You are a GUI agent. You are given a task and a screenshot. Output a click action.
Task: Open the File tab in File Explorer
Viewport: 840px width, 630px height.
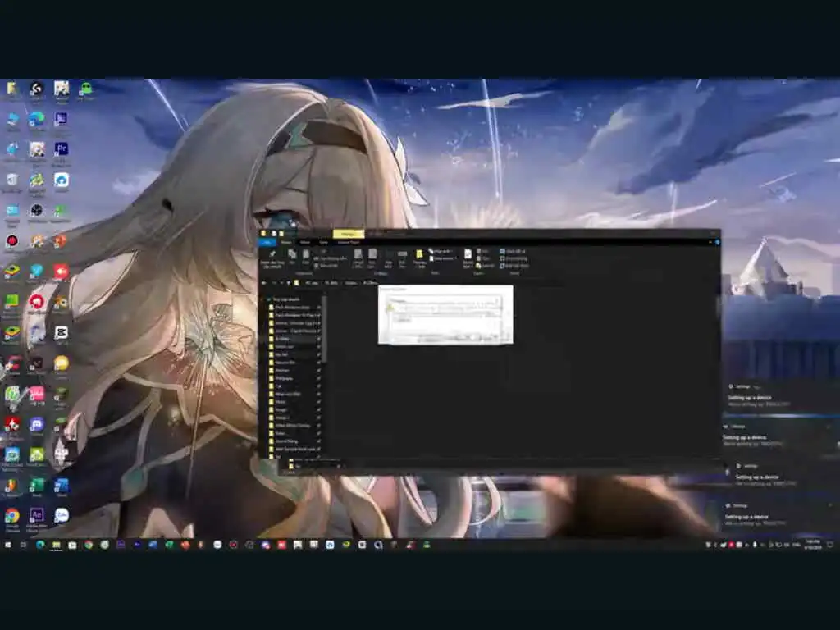click(x=267, y=243)
